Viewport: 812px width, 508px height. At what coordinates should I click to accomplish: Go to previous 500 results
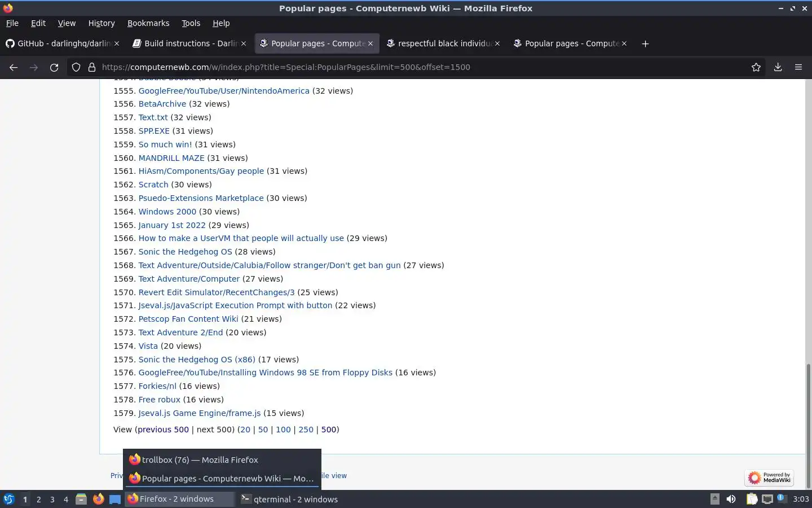[x=163, y=430]
